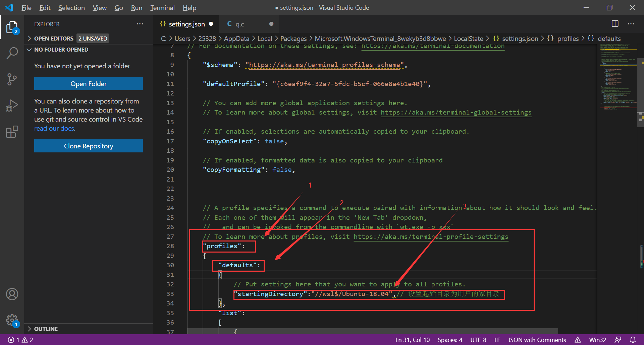Open the Manage gear icon
644x345 pixels.
coord(12,320)
